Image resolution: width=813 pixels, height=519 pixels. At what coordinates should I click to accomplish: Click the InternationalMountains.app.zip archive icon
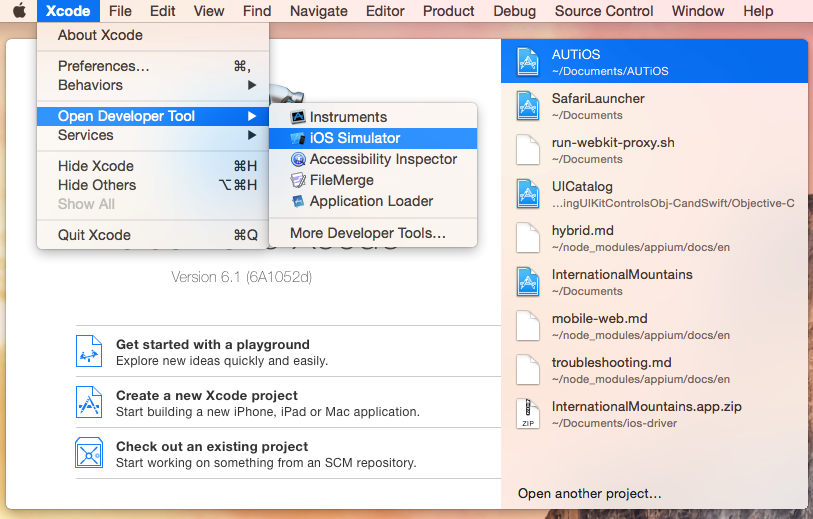[528, 414]
